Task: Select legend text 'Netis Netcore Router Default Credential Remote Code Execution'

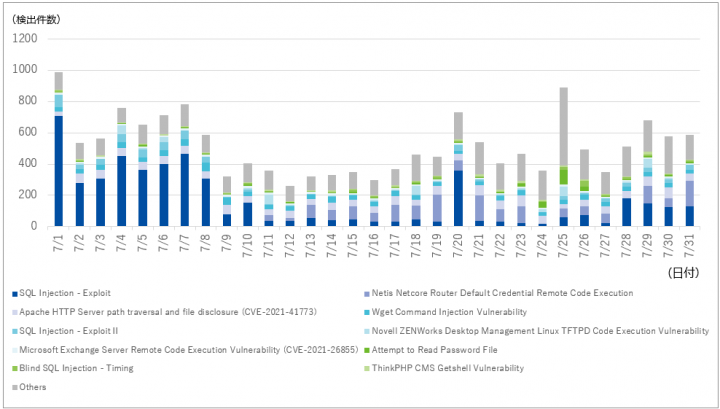Action: [502, 293]
